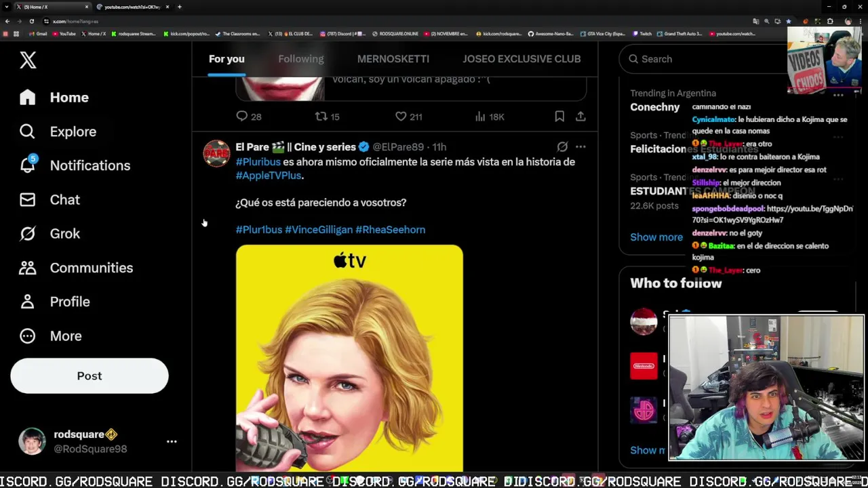Click Show more under trends
Screen dimensions: 868x488
pyautogui.click(x=656, y=237)
